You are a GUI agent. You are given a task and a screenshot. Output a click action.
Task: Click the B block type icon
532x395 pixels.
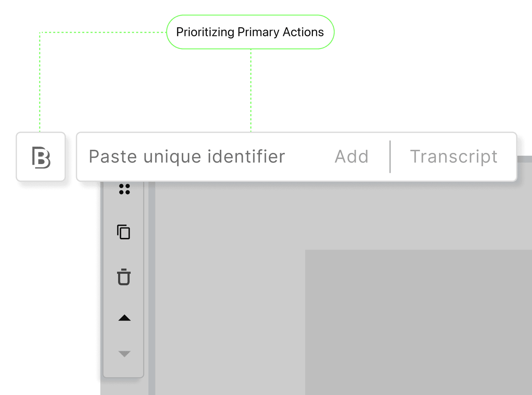[x=41, y=157]
